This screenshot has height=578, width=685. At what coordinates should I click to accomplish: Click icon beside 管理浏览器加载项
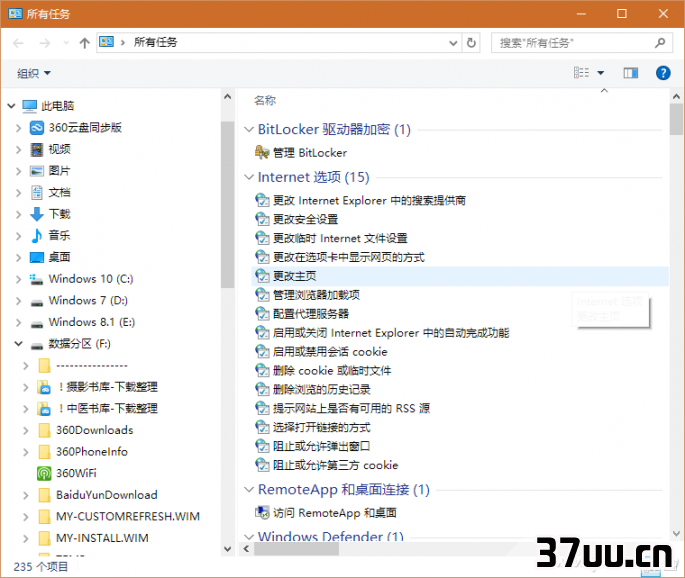[x=262, y=295]
